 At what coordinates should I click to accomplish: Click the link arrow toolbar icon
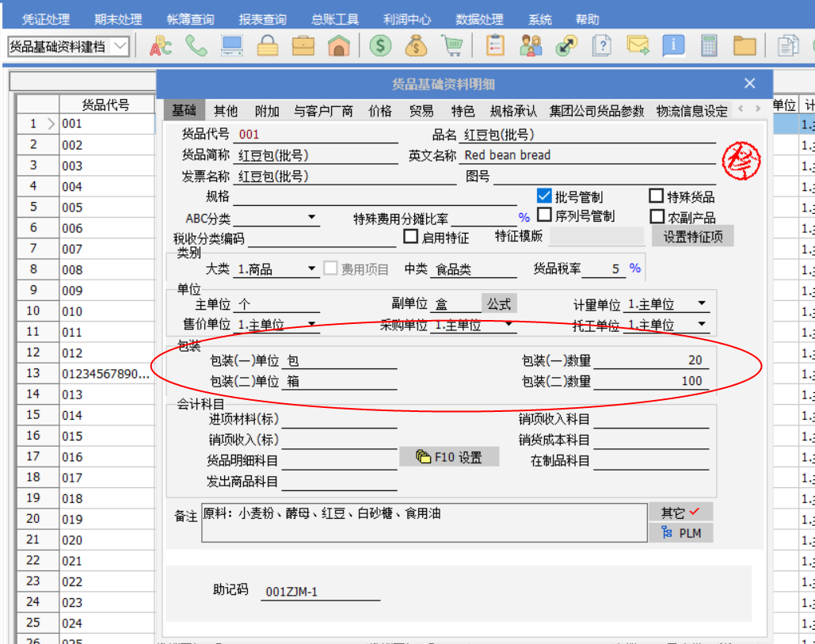pyautogui.click(x=566, y=46)
